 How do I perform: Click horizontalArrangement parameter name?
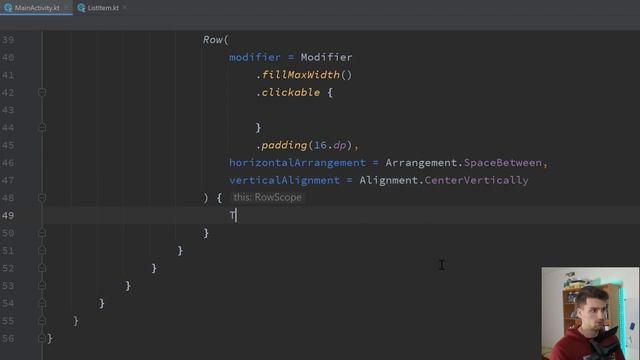[297, 163]
